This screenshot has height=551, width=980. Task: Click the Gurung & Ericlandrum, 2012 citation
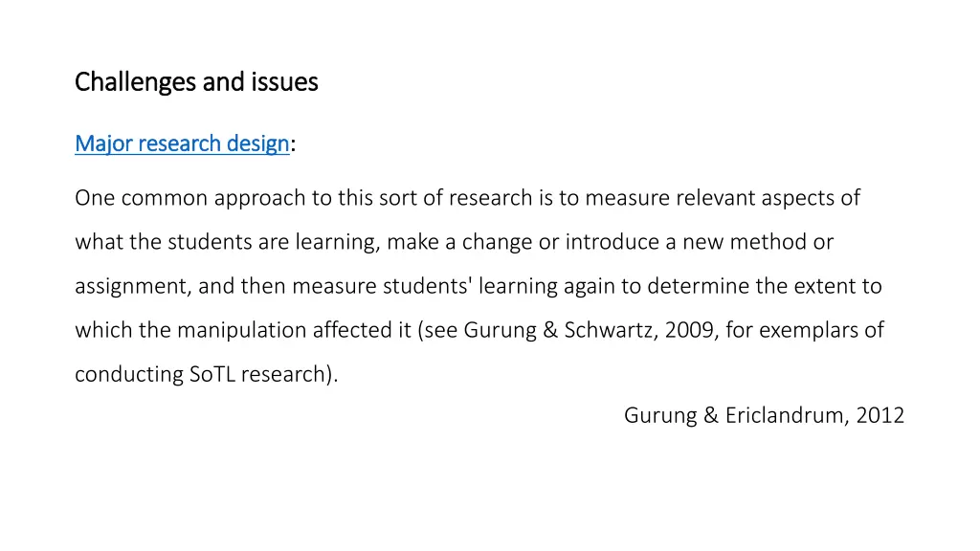click(764, 415)
